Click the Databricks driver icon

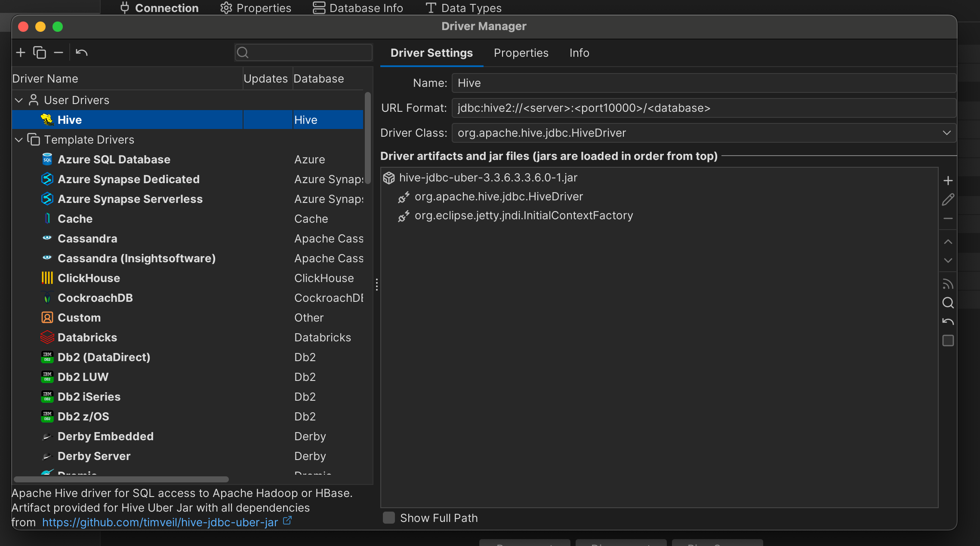click(x=47, y=337)
